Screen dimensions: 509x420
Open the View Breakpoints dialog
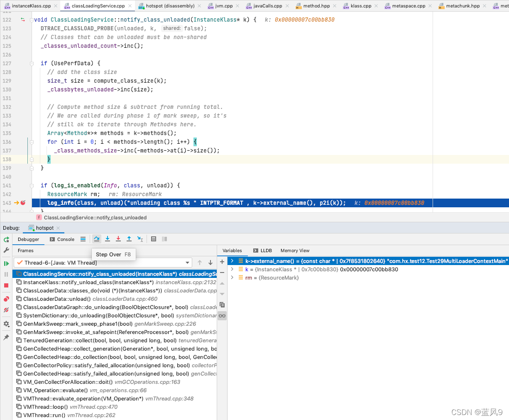[6, 299]
